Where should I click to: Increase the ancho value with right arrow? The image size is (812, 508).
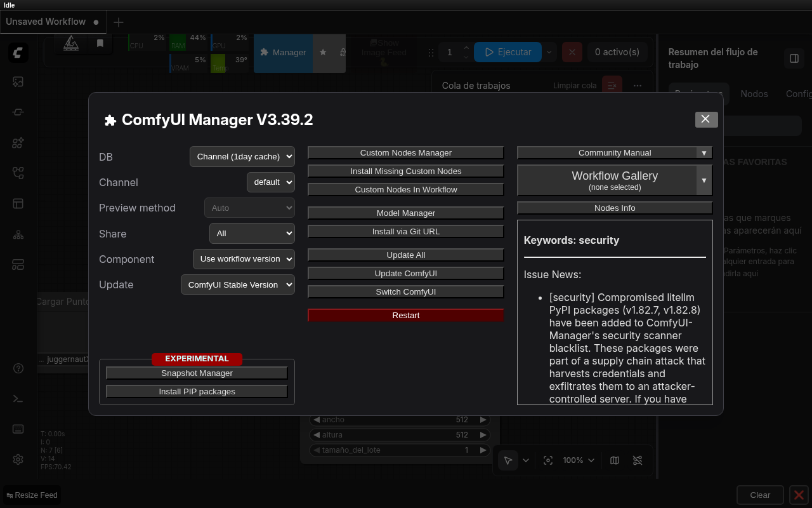[483, 420]
